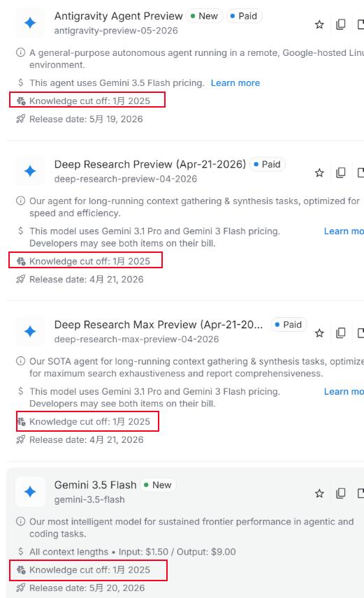Copy the deep-research-max-preview-04-2026 model ID
The image size is (364, 598).
341,333
